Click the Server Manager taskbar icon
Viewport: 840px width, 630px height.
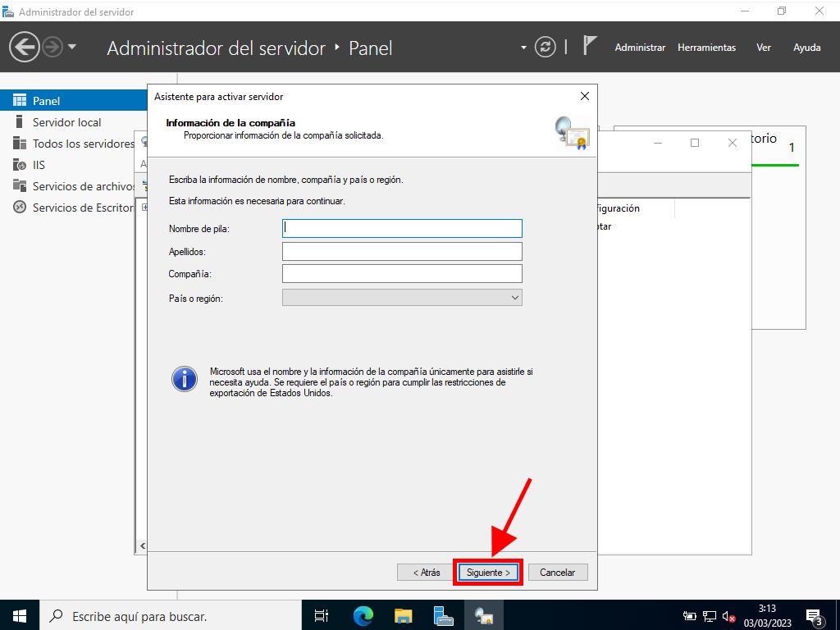(443, 615)
